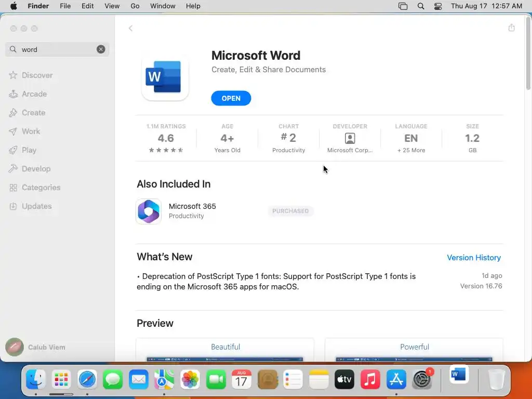Click the App Store icon in the Dock
Viewport: 532px width, 399px height.
pos(396,379)
